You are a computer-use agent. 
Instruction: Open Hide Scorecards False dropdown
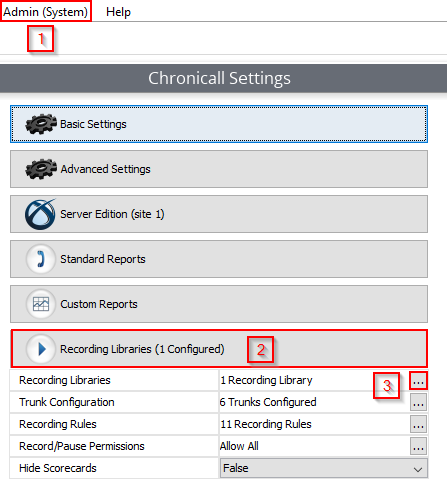coord(323,468)
